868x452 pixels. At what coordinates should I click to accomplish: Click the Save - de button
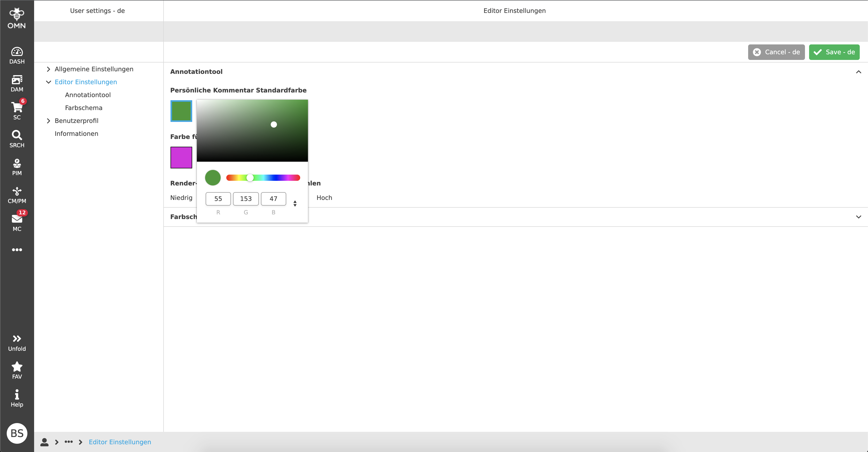point(834,52)
